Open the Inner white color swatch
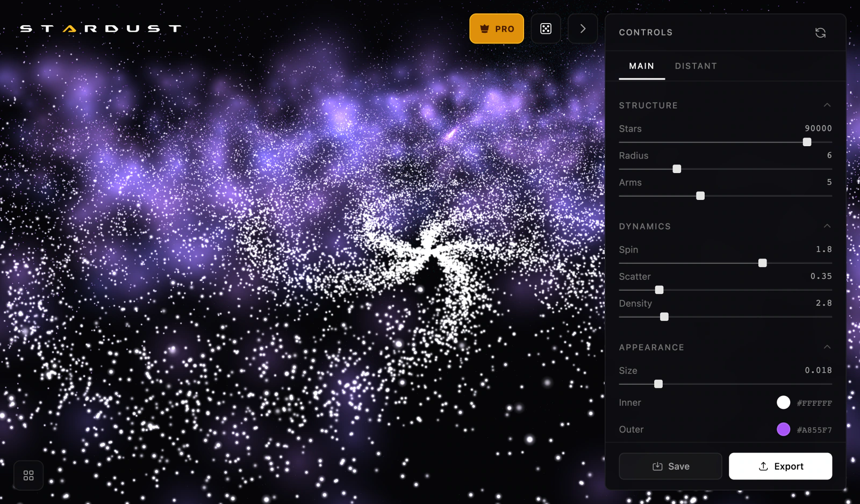The height and width of the screenshot is (504, 860). tap(784, 402)
